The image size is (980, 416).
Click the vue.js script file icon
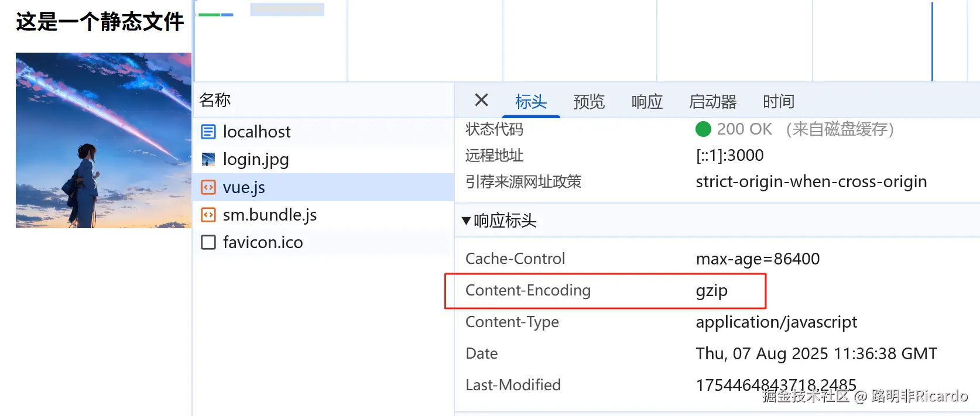[x=208, y=187]
